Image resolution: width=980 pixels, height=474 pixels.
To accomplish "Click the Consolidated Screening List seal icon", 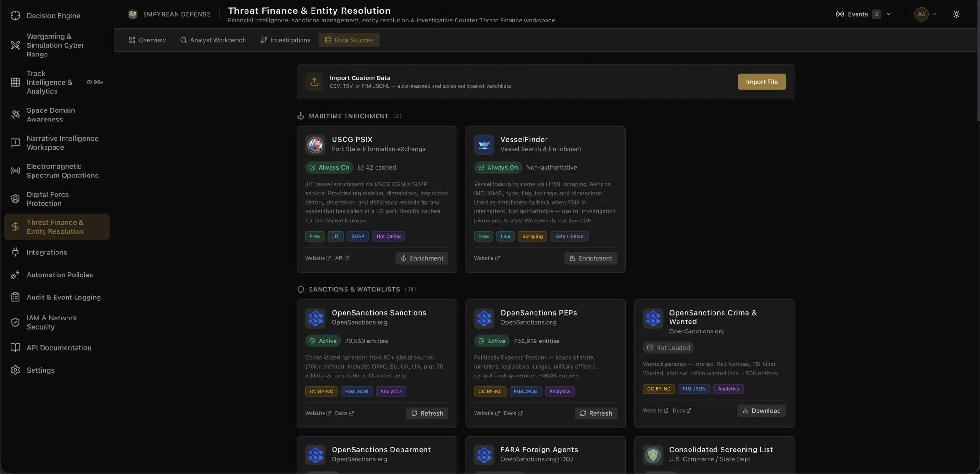I will (x=653, y=454).
